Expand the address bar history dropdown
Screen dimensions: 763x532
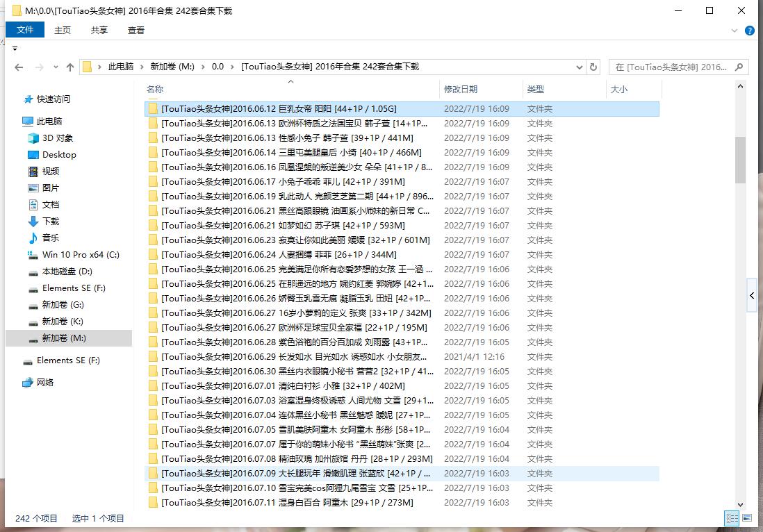579,67
